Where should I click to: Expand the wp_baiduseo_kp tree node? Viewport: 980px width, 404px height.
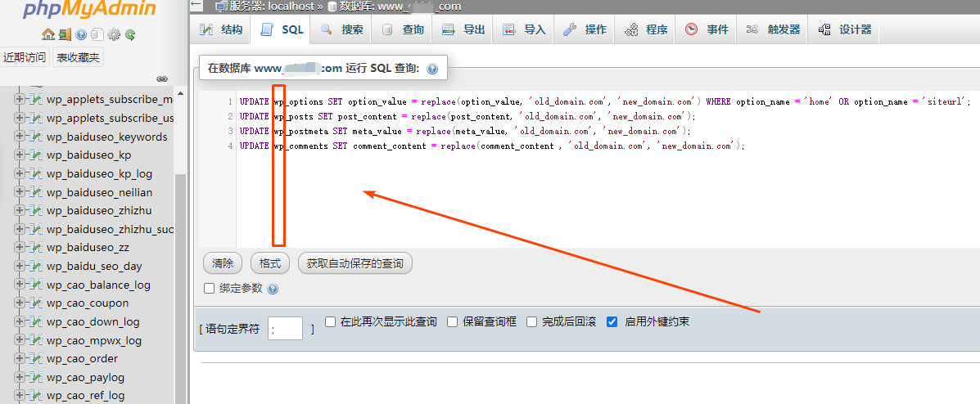20,155
